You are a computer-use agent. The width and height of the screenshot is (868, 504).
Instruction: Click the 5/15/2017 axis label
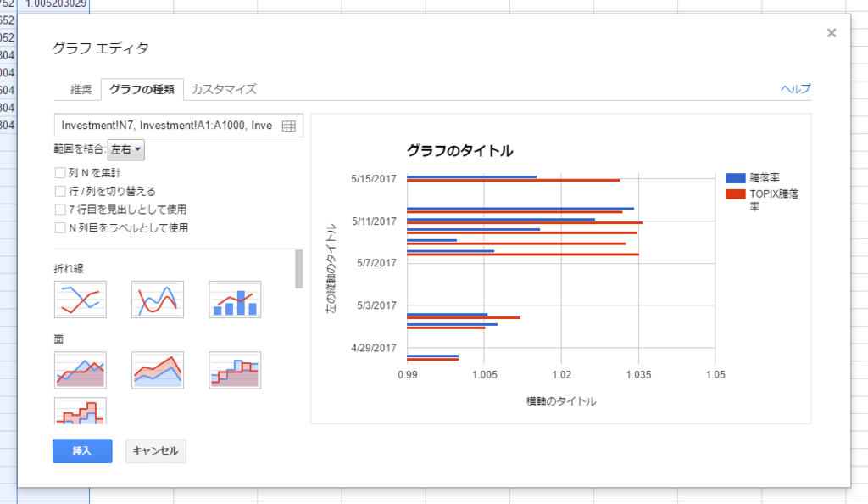(374, 179)
